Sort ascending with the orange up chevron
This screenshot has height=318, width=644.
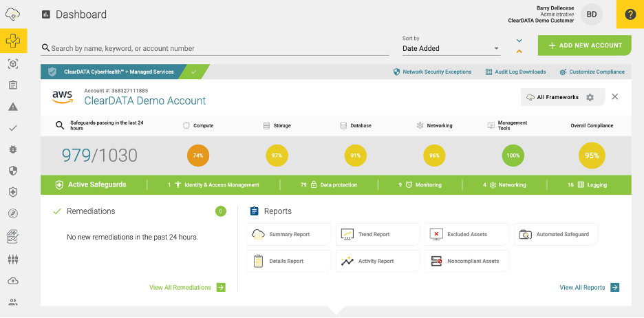(519, 52)
